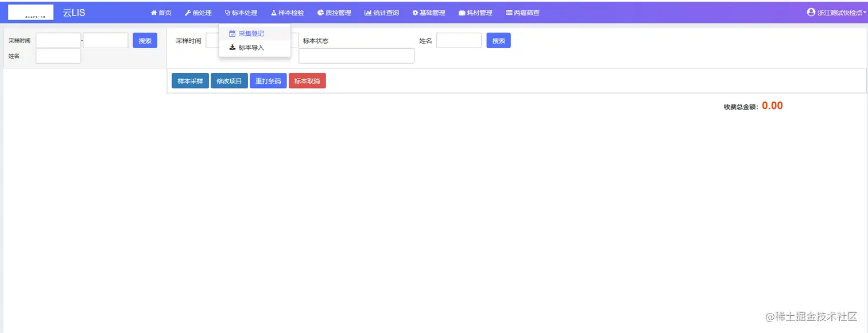Viewport: 868px width, 333px height.
Task: Click the 姓名 input field
Action: [58, 56]
